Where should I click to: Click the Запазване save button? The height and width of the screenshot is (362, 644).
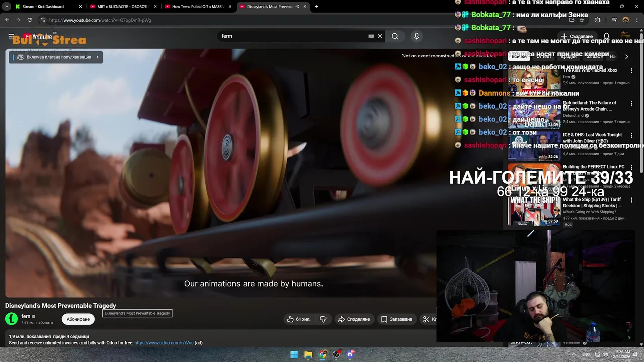[396, 319]
